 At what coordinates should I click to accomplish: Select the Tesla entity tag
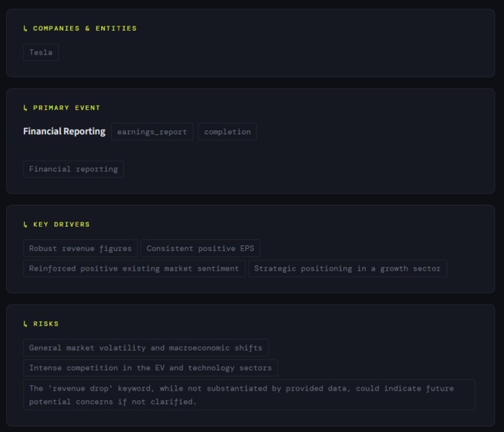point(41,52)
